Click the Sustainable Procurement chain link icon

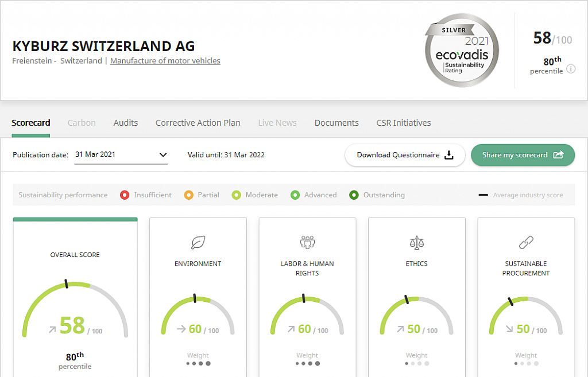click(525, 243)
